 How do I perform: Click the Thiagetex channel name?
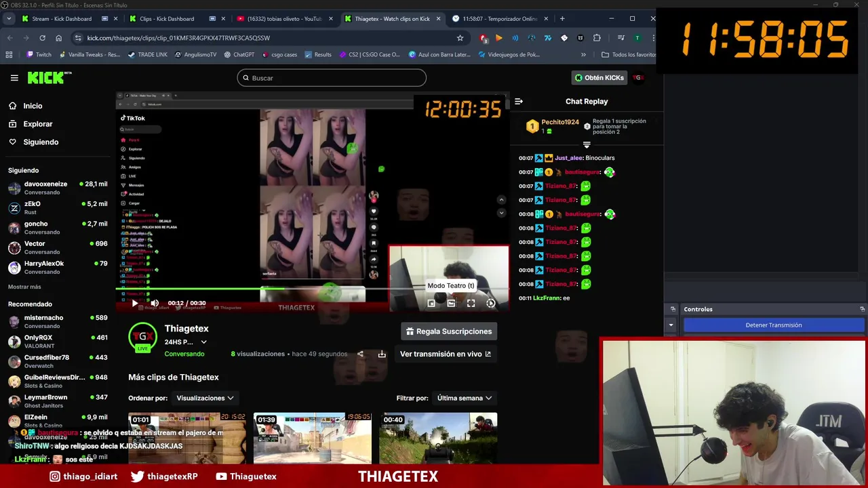[186, 329]
